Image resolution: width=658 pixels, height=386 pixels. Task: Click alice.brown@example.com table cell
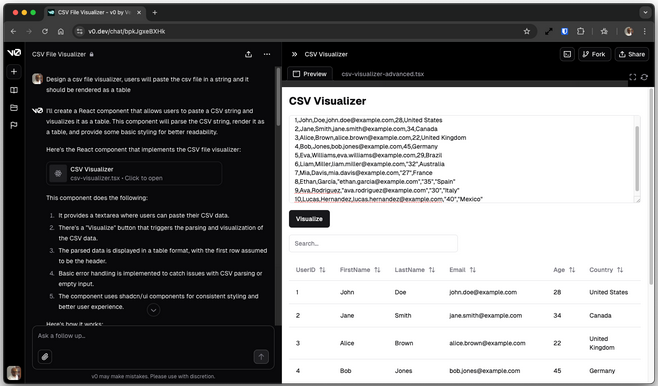[x=487, y=343]
